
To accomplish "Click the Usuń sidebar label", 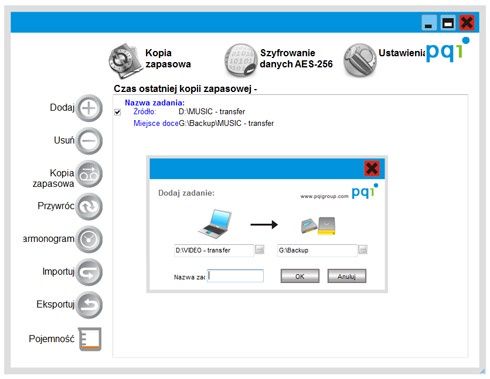I will 64,140.
